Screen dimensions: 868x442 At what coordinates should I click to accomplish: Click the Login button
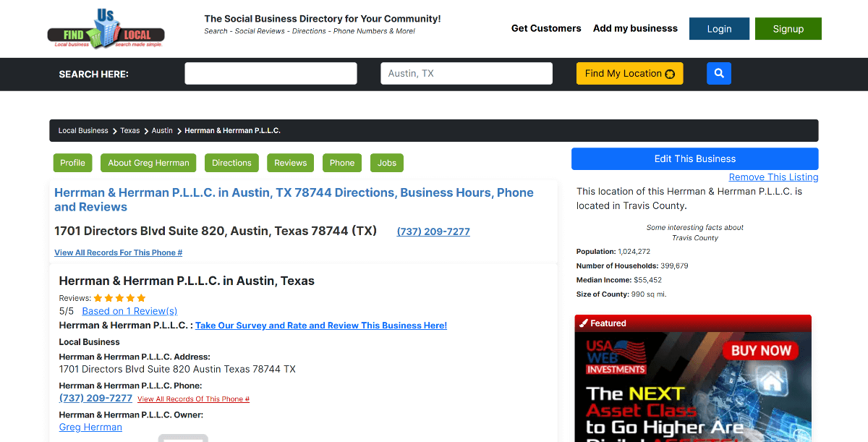719,29
